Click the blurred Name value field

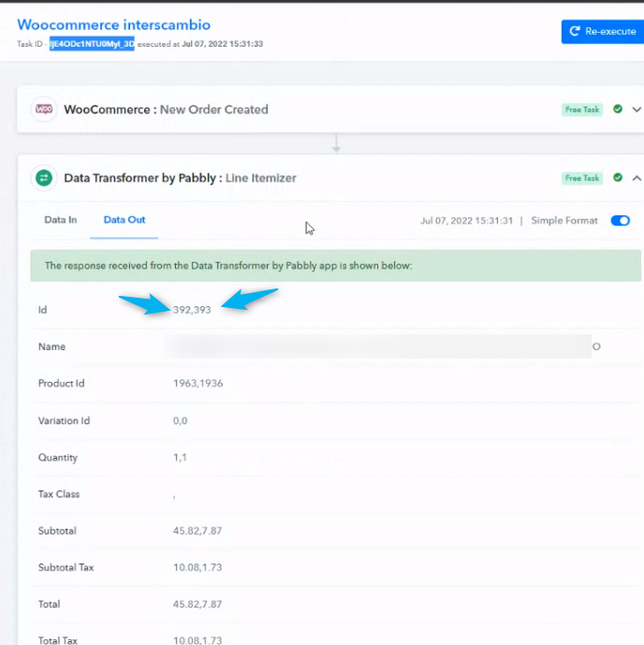(x=377, y=346)
